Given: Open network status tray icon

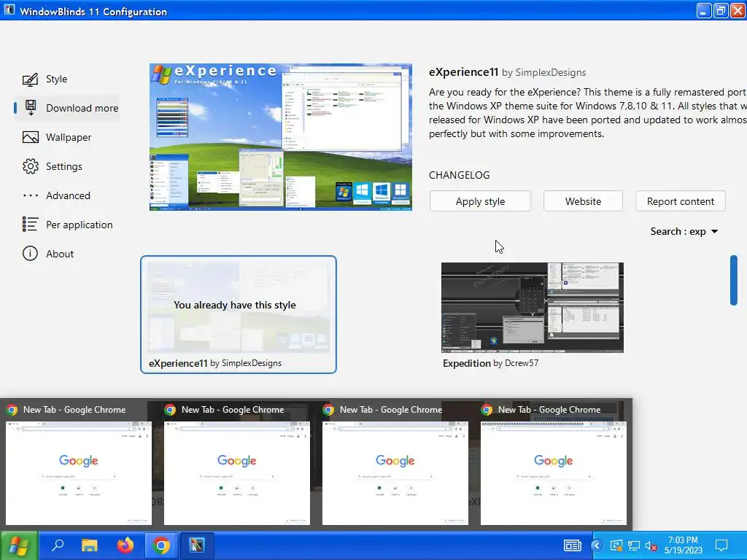Looking at the screenshot, I should pos(634,545).
